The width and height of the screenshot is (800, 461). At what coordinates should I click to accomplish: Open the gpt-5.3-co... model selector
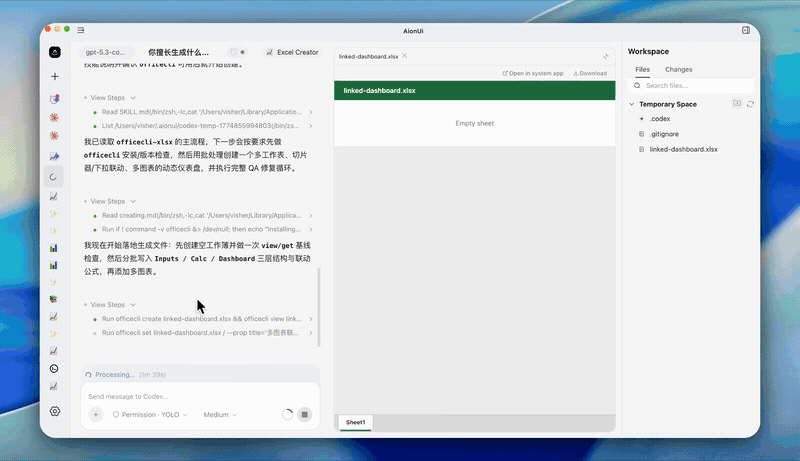tap(105, 52)
